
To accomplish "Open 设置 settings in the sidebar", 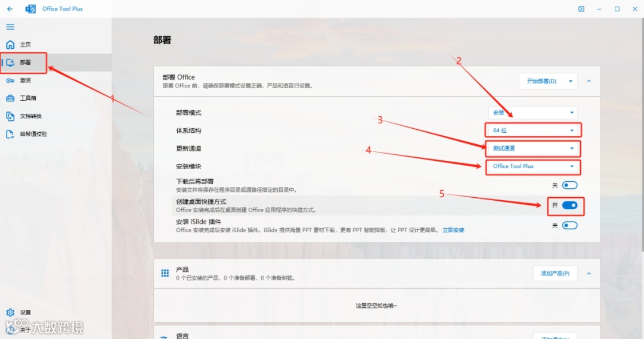I will [x=56, y=312].
